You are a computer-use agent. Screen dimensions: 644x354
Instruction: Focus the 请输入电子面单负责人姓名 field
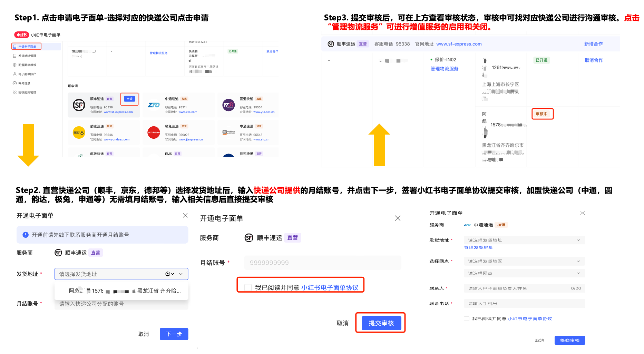point(525,288)
